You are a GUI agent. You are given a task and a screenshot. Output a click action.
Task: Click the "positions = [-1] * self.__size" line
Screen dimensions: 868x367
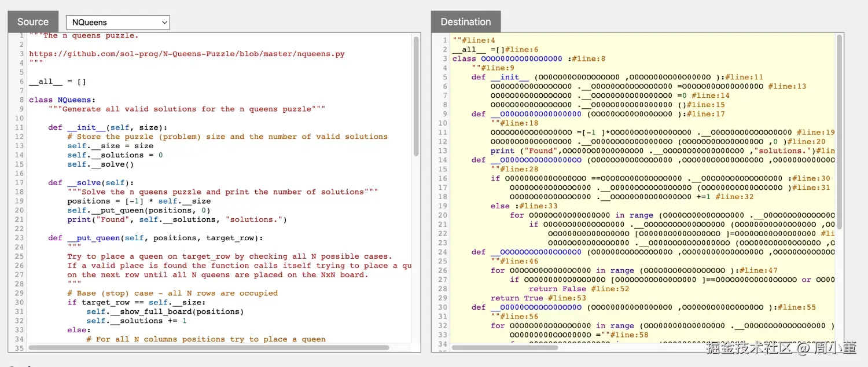139,201
